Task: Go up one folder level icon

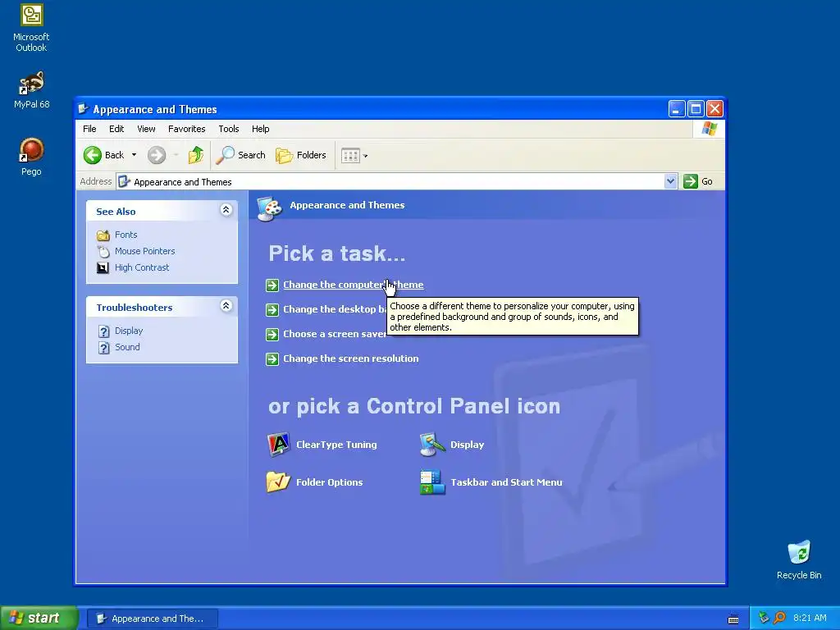Action: [x=195, y=155]
